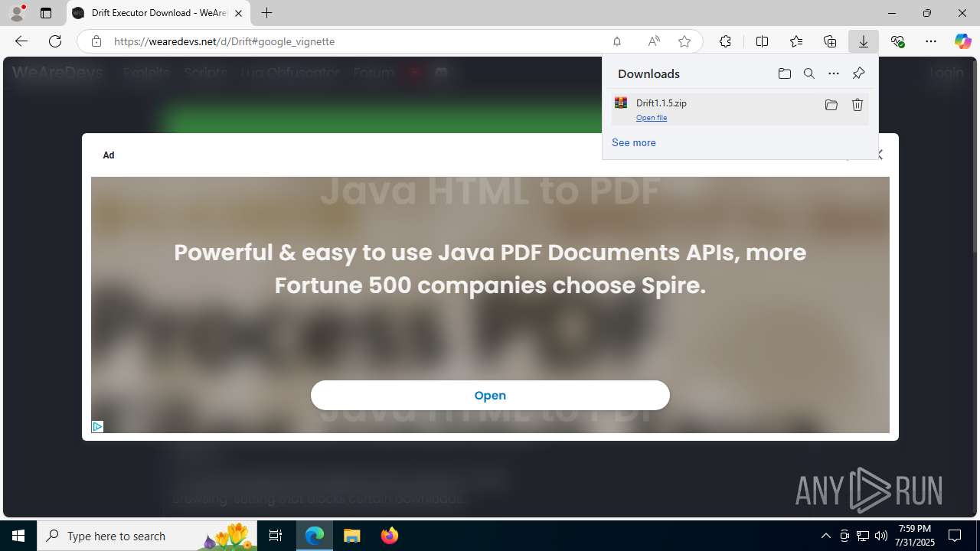The height and width of the screenshot is (551, 980).
Task: Click the Open file link
Action: coord(652,118)
